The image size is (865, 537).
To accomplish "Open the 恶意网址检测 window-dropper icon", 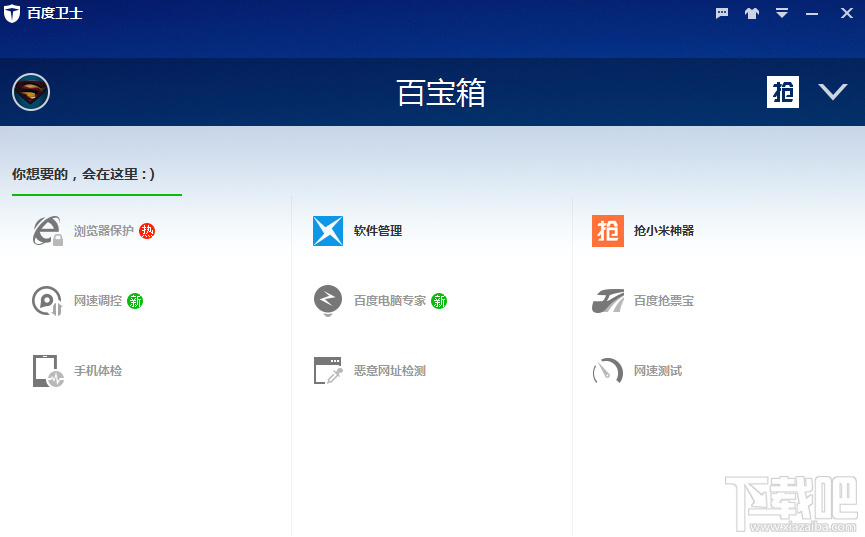I will click(x=328, y=370).
